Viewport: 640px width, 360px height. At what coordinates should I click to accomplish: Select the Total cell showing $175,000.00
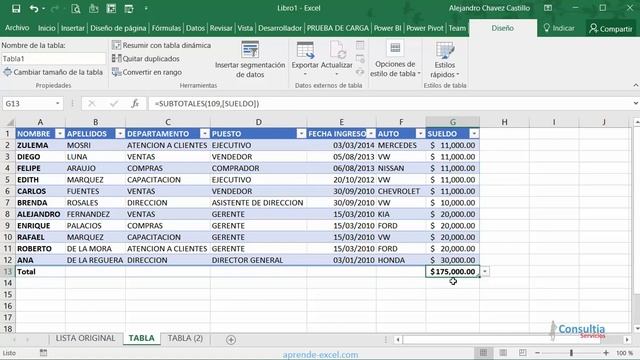pos(452,271)
